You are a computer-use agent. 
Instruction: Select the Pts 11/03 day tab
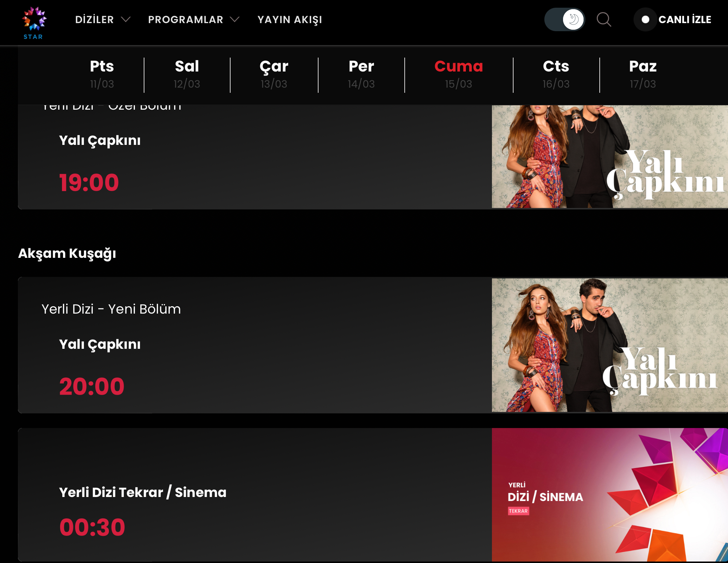coord(102,74)
